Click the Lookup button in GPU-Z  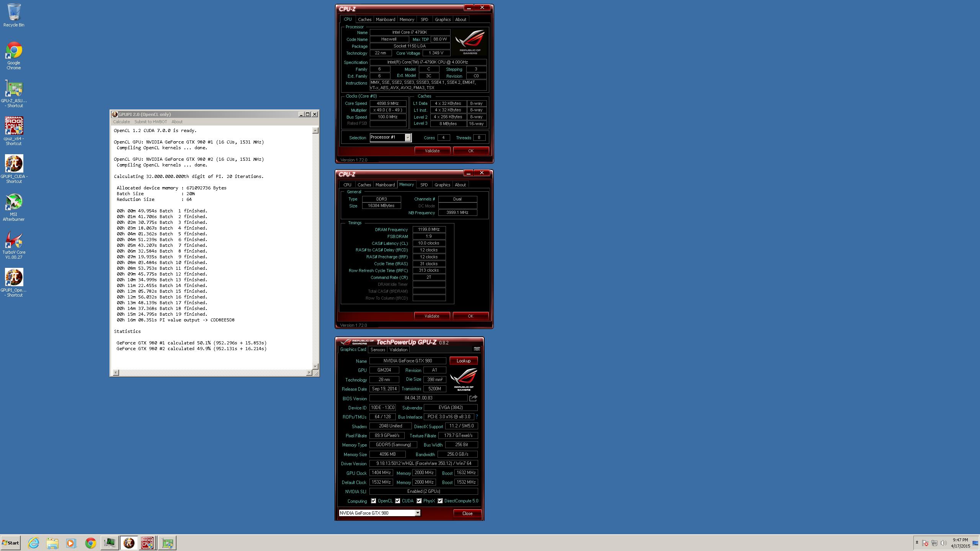click(x=463, y=361)
